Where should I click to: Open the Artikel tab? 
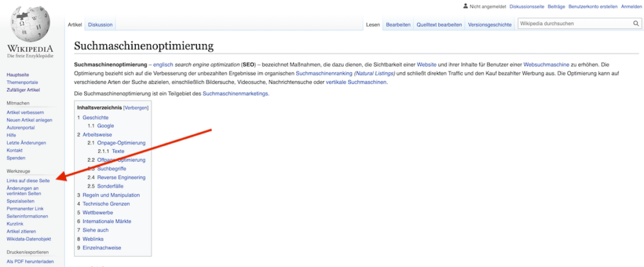click(75, 25)
